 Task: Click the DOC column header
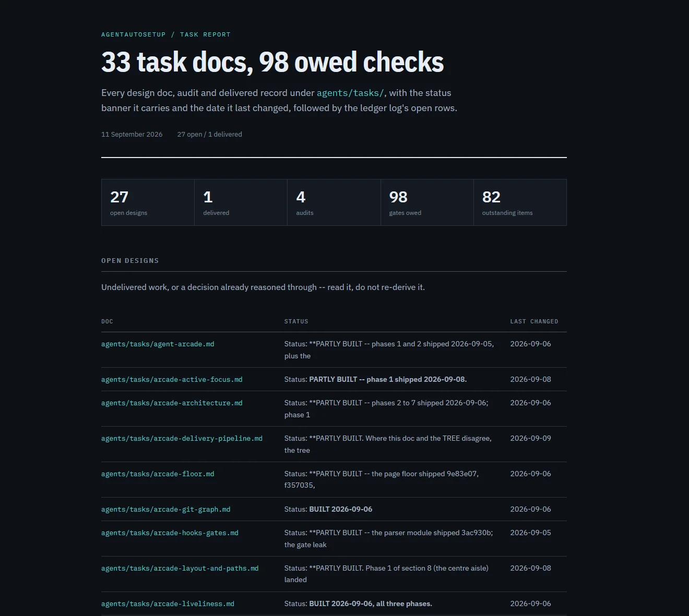click(x=107, y=321)
